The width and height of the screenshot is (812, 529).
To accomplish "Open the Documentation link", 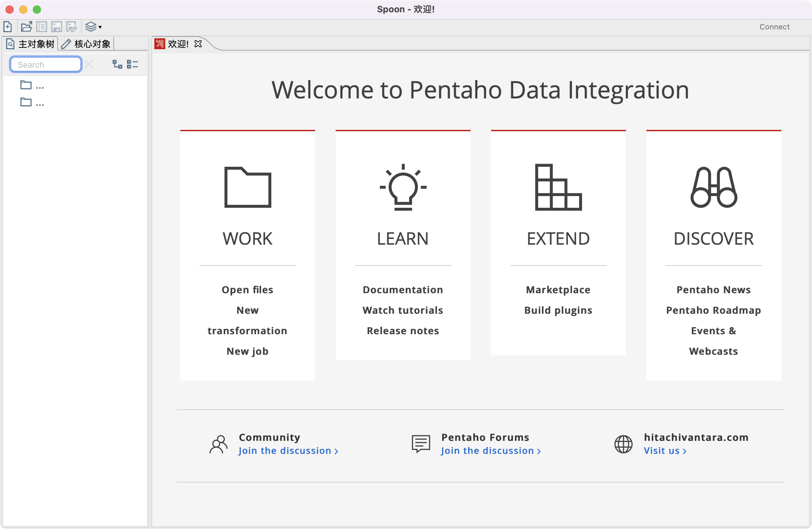I will [403, 290].
